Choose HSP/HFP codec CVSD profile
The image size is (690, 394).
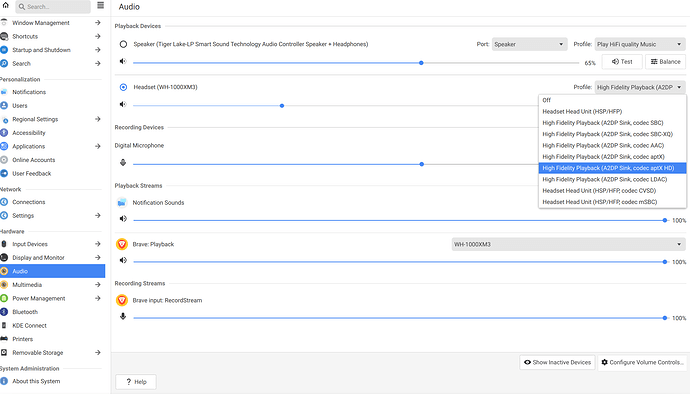coord(612,191)
